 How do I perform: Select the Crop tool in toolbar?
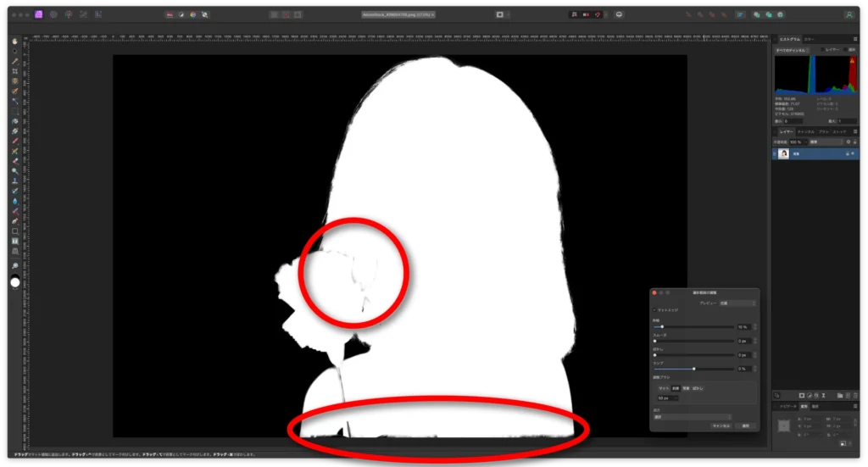(x=15, y=71)
